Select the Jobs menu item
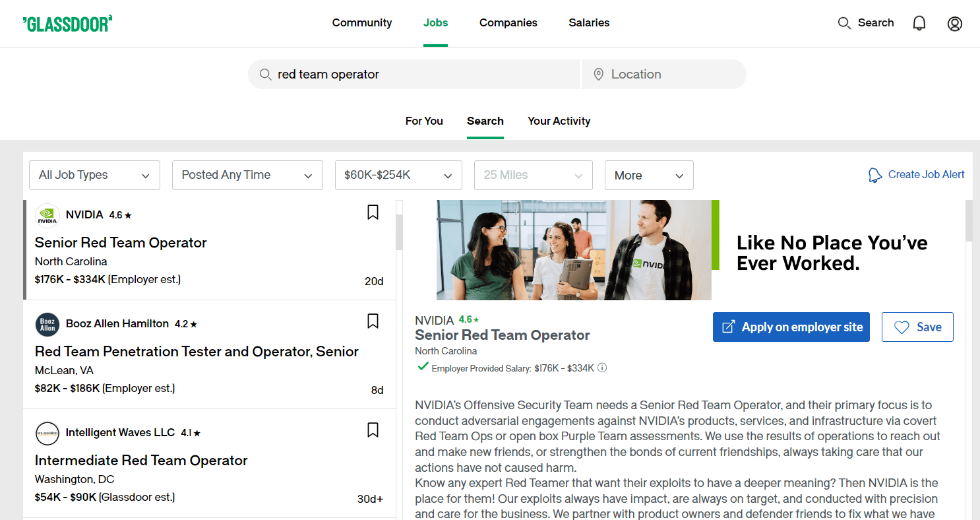 pos(435,23)
